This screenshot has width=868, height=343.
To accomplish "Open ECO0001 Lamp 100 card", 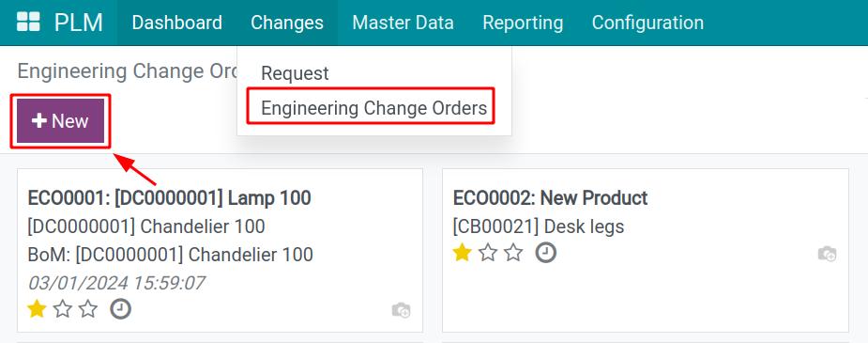I will (x=221, y=251).
